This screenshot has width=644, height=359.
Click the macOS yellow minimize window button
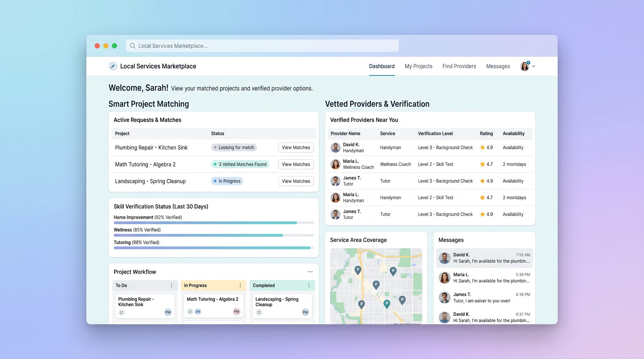(106, 46)
